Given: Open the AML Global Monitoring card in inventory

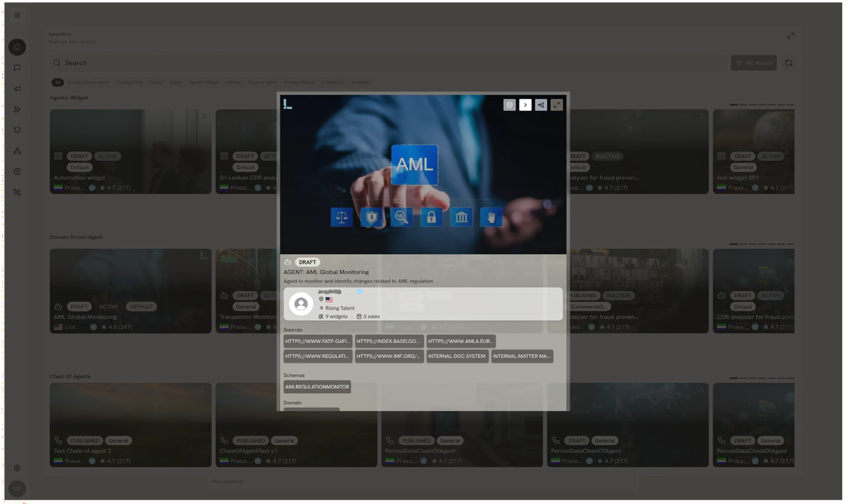Looking at the screenshot, I should pyautogui.click(x=130, y=291).
